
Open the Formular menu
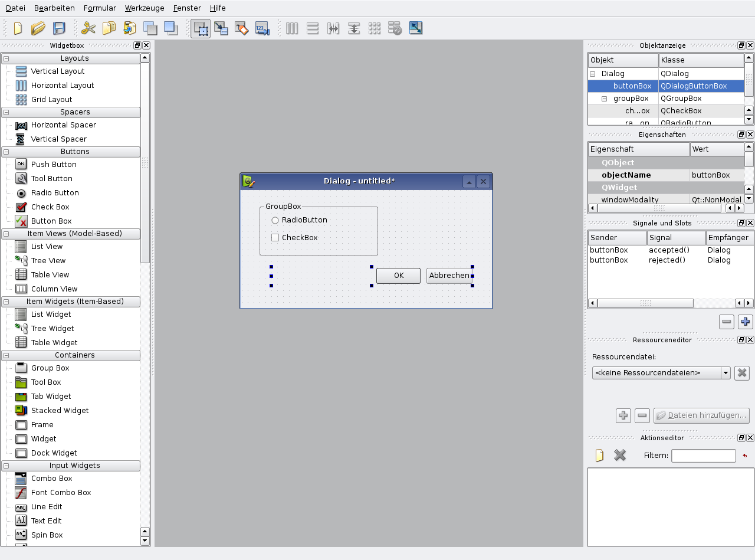tap(100, 8)
